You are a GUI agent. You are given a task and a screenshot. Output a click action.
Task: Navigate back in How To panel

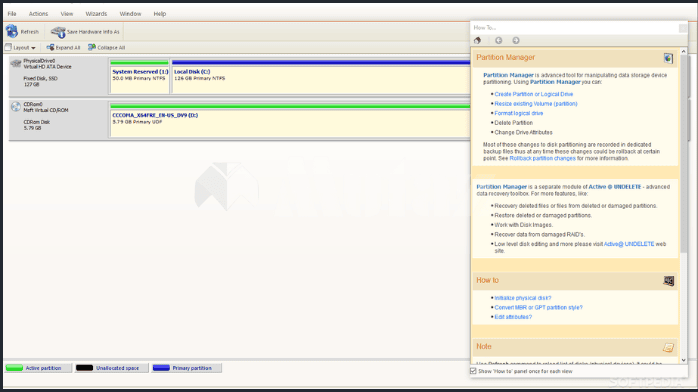click(x=499, y=40)
